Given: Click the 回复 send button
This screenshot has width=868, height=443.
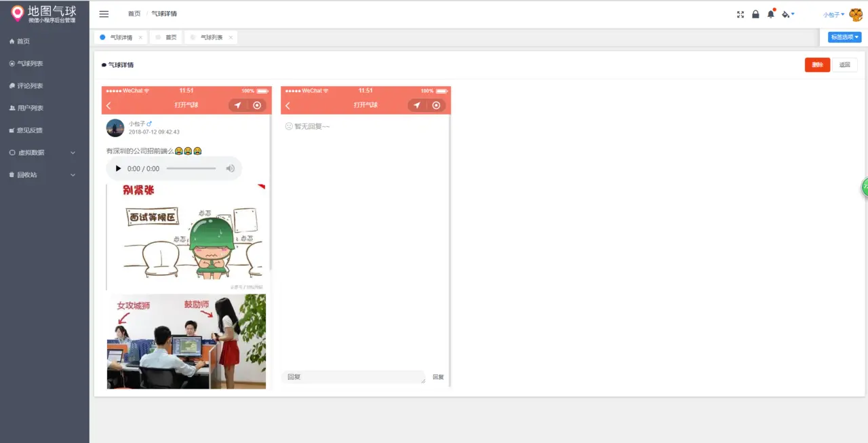Looking at the screenshot, I should coord(438,377).
